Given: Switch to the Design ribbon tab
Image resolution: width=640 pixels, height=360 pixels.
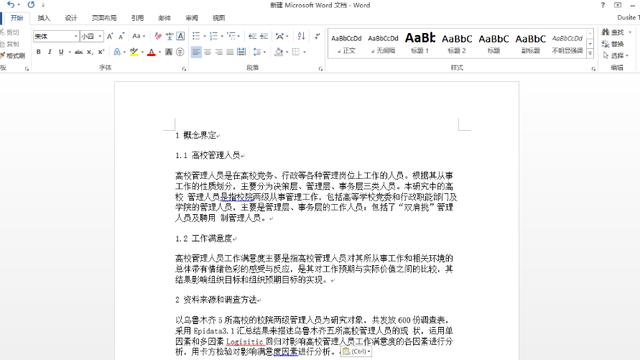Looking at the screenshot, I should (x=71, y=18).
